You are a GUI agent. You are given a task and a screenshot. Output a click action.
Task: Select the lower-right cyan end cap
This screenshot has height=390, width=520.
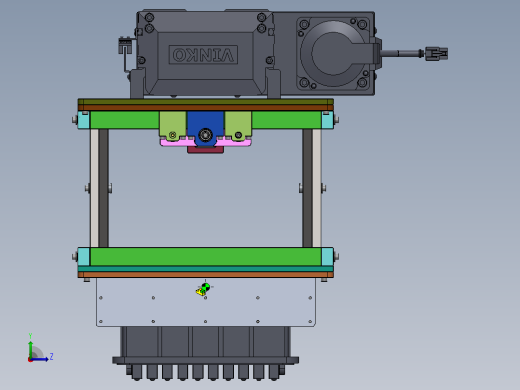pyautogui.click(x=327, y=257)
